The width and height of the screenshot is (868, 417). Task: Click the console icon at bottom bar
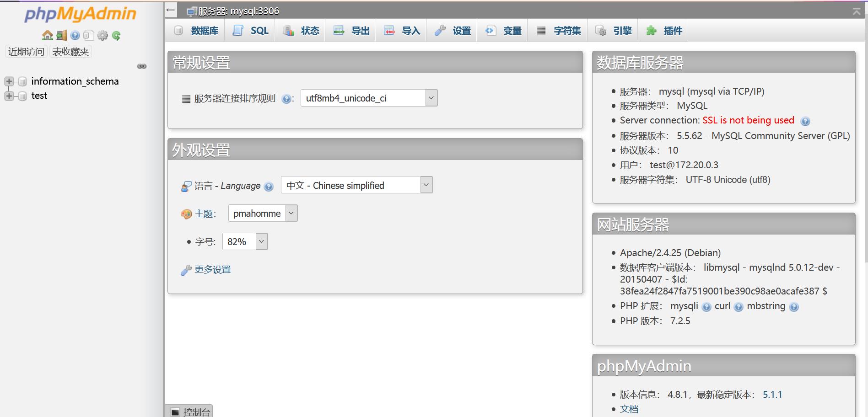tap(175, 412)
